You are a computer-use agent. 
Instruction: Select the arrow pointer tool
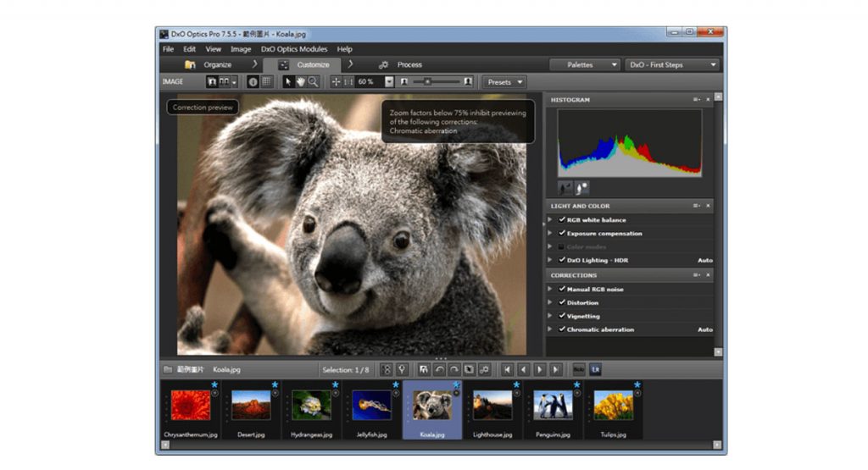[x=288, y=82]
